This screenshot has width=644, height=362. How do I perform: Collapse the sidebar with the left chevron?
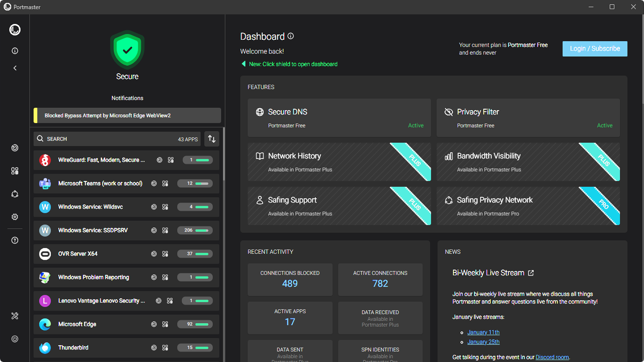point(15,68)
